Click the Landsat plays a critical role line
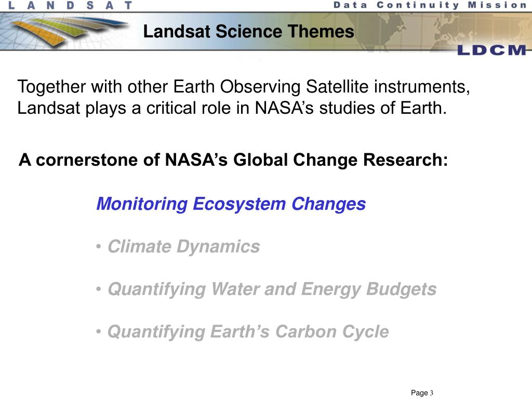Image resolution: width=532 pixels, height=399 pixels. coord(232,108)
